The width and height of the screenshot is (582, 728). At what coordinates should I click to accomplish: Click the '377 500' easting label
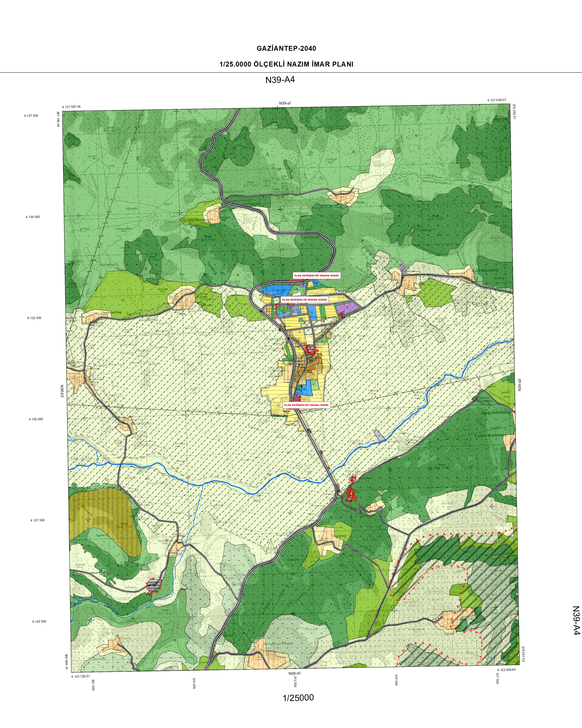coord(497,678)
